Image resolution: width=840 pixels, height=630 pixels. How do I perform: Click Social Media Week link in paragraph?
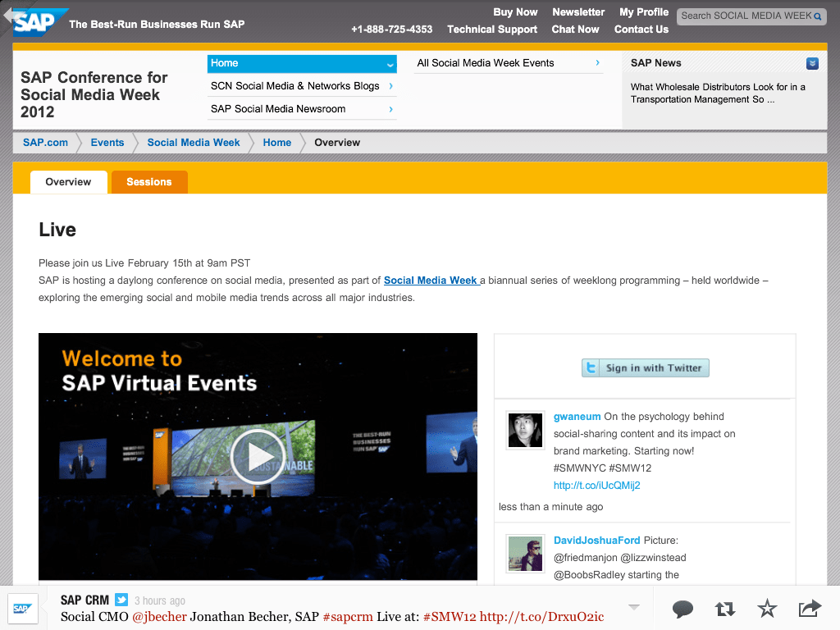coord(430,281)
